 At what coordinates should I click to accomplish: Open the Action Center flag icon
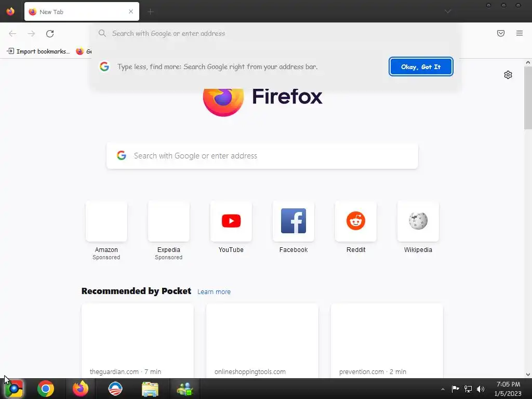coord(455,389)
